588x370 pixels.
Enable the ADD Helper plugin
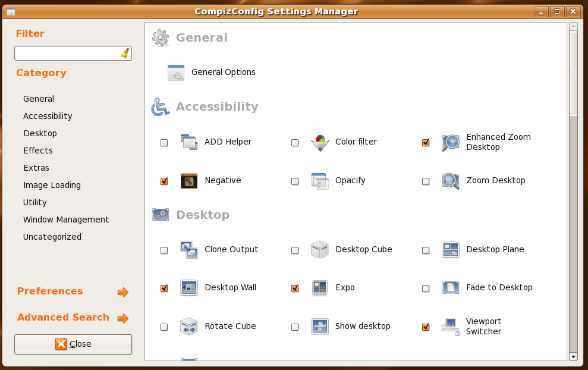(x=163, y=142)
